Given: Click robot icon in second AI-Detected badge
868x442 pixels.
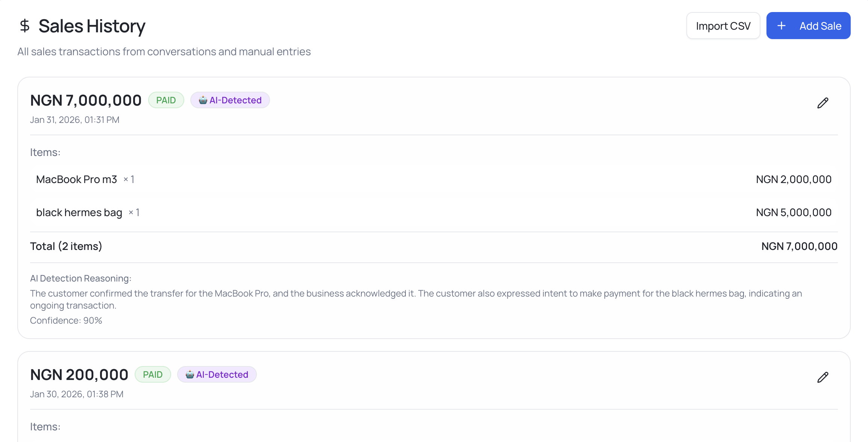Looking at the screenshot, I should click(x=190, y=375).
